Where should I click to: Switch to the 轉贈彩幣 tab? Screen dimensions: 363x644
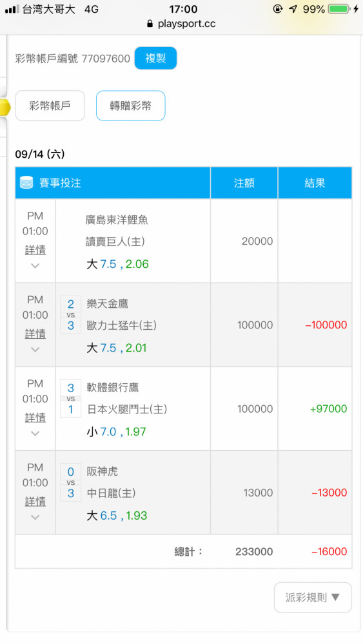coord(131,106)
